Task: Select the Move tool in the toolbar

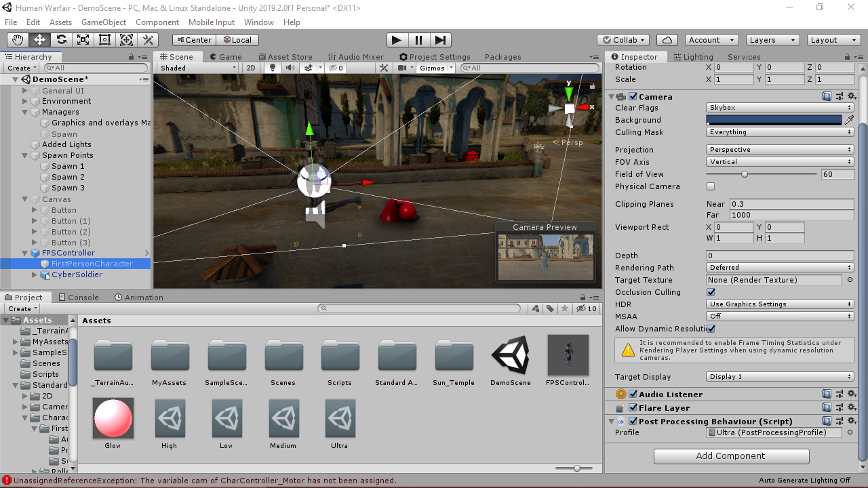Action: click(x=39, y=39)
